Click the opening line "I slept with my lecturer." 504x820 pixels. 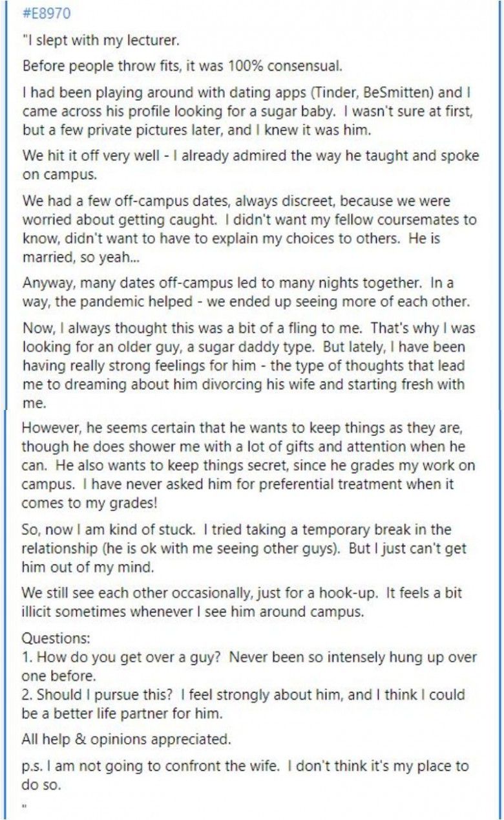point(101,41)
